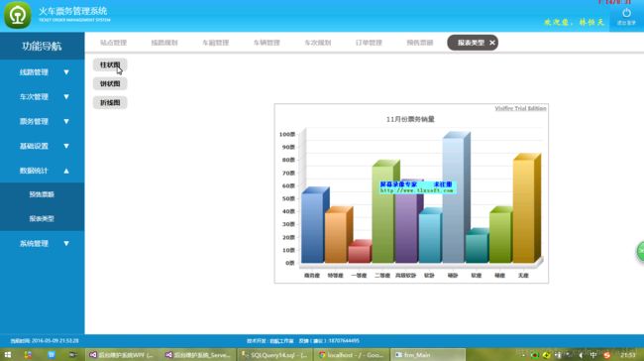Click the chart title 11月份票务销量

[x=410, y=119]
